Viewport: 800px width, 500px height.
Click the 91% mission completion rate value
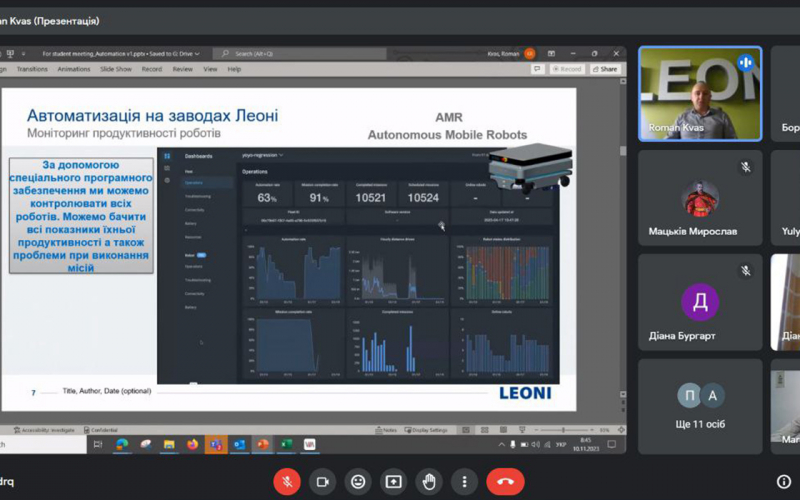point(319,198)
